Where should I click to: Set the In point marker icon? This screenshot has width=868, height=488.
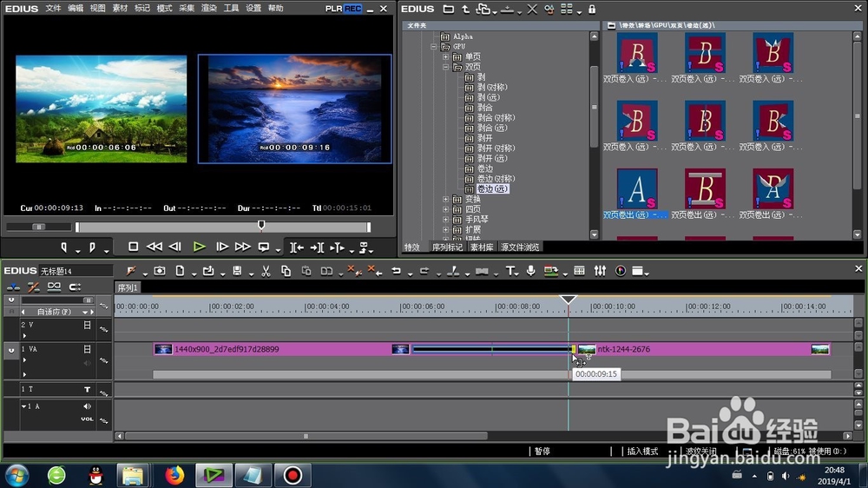click(63, 247)
